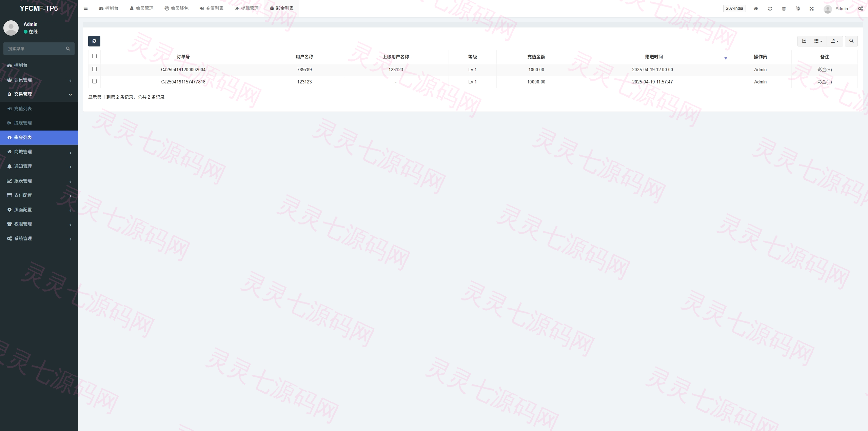The width and height of the screenshot is (868, 431).
Task: Expand 会员管理 in sidebar
Action: pyautogui.click(x=39, y=80)
